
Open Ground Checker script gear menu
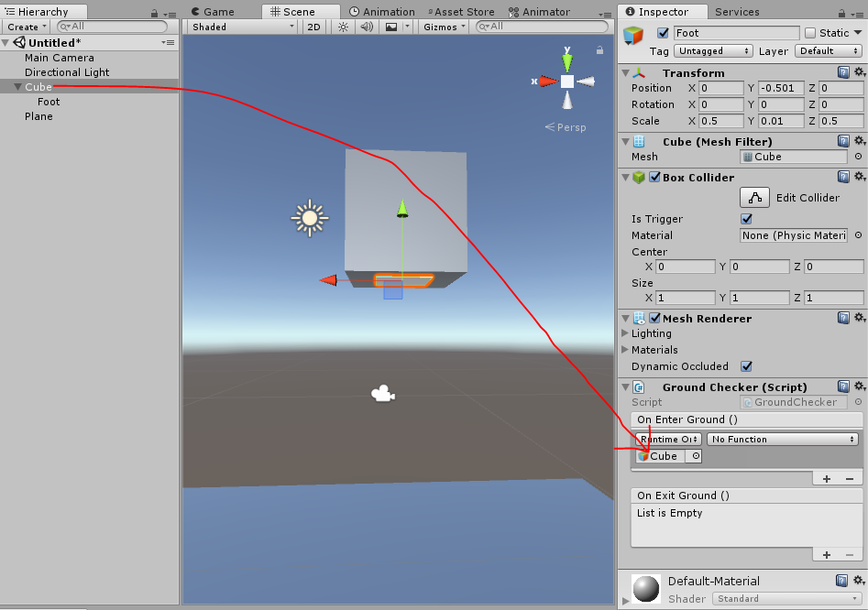pos(859,386)
